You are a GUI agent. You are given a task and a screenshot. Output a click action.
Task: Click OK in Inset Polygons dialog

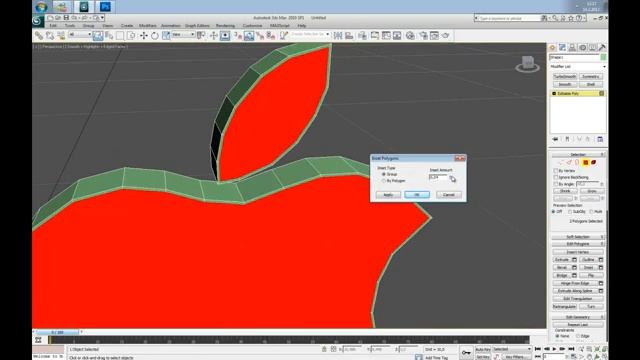pos(417,195)
